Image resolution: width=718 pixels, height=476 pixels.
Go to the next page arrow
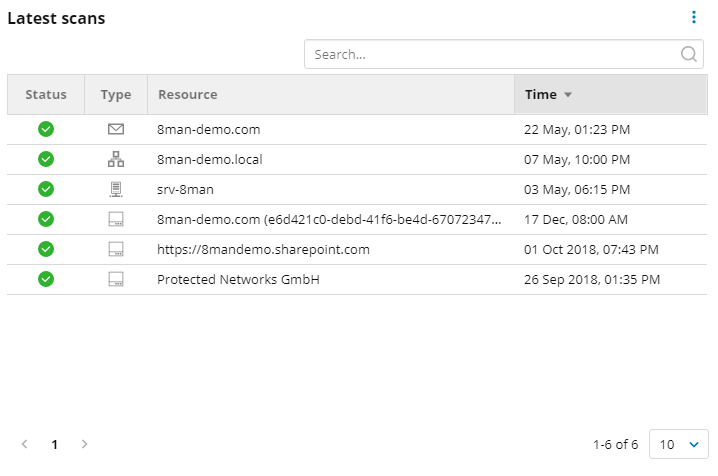[x=85, y=444]
